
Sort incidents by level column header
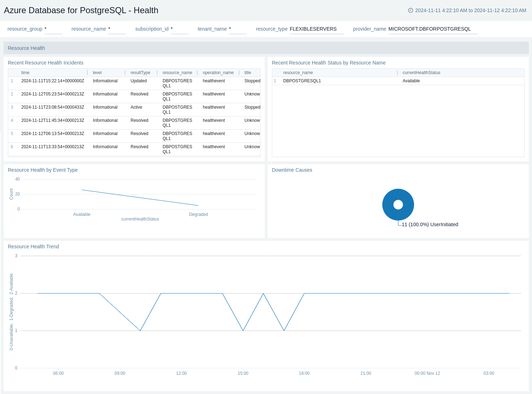click(97, 73)
